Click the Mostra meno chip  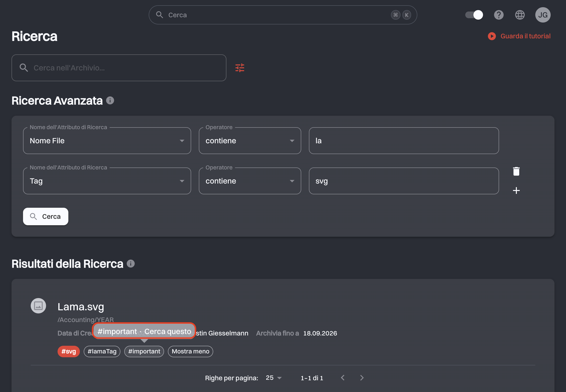click(190, 352)
